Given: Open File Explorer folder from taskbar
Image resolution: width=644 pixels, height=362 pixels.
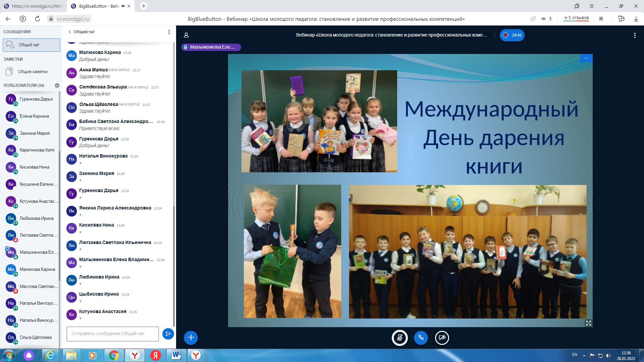Looking at the screenshot, I should 71,355.
